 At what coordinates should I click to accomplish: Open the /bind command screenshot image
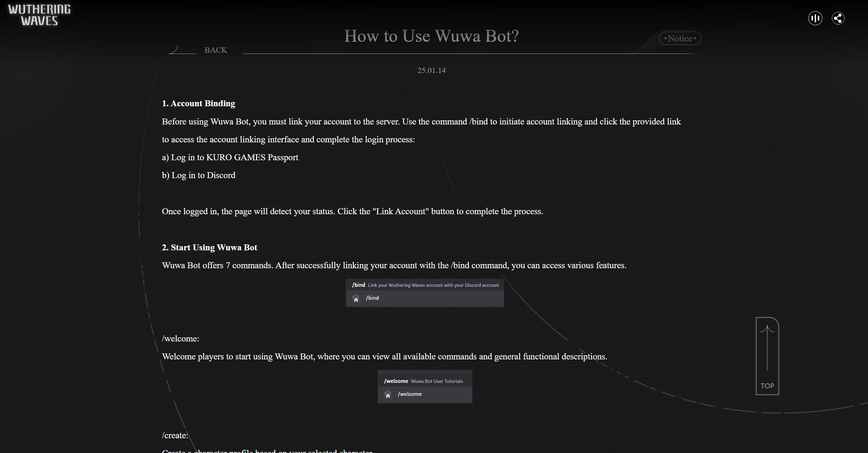425,293
